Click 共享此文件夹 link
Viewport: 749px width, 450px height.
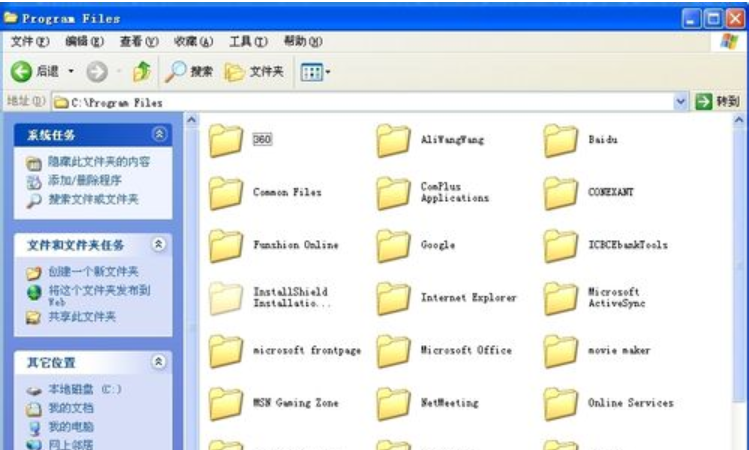coord(82,317)
